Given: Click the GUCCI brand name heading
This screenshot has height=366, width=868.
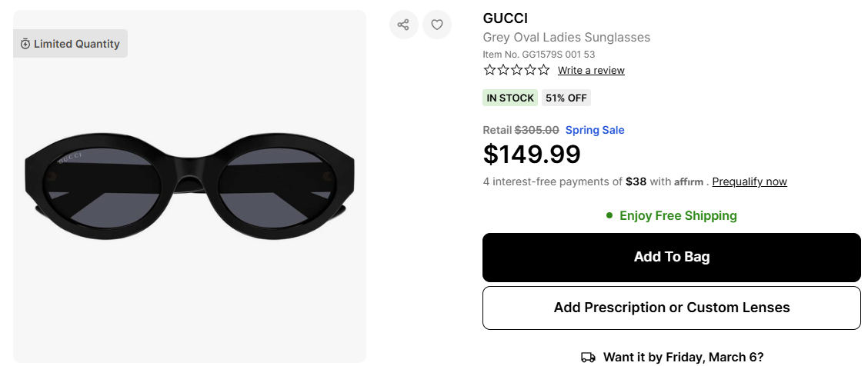Looking at the screenshot, I should pos(505,18).
